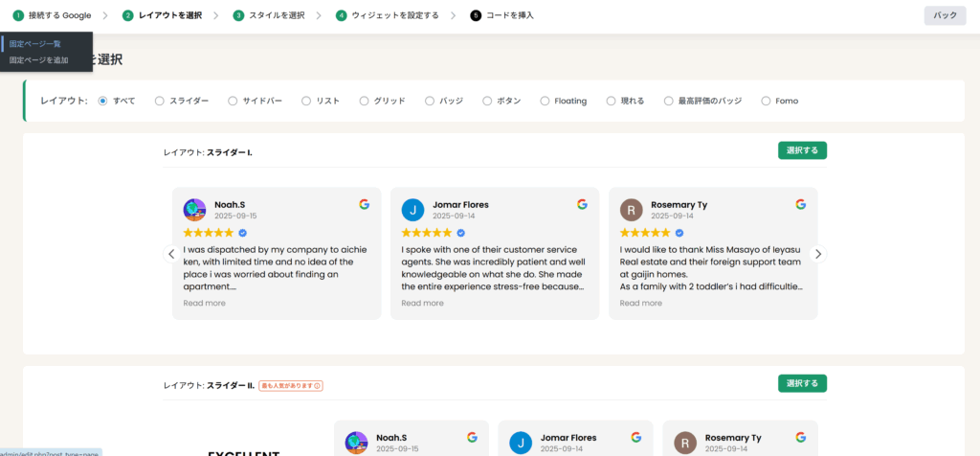The image size is (980, 456).
Task: Select the Fomo layout radio button
Action: coord(766,101)
